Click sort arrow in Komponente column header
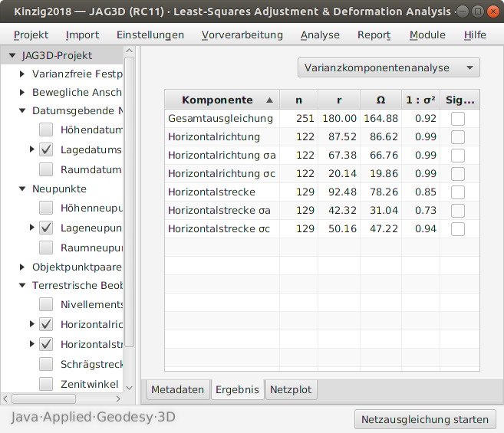The image size is (504, 433). (x=268, y=100)
